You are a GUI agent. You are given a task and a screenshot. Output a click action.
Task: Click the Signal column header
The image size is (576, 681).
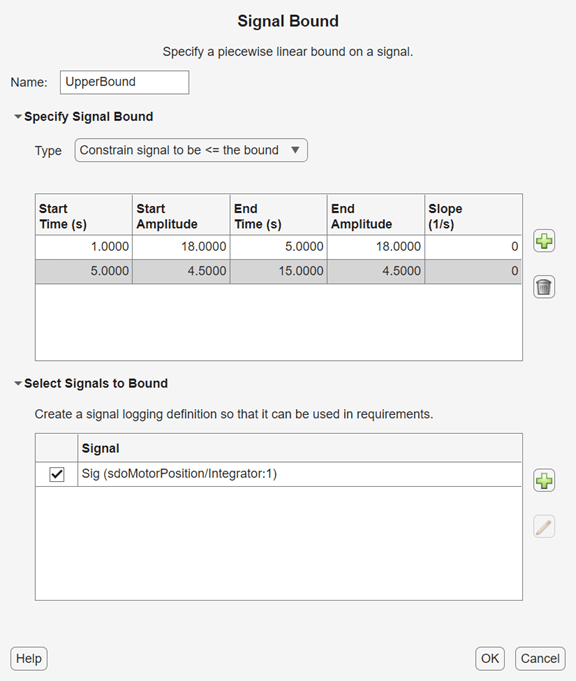tap(300, 448)
